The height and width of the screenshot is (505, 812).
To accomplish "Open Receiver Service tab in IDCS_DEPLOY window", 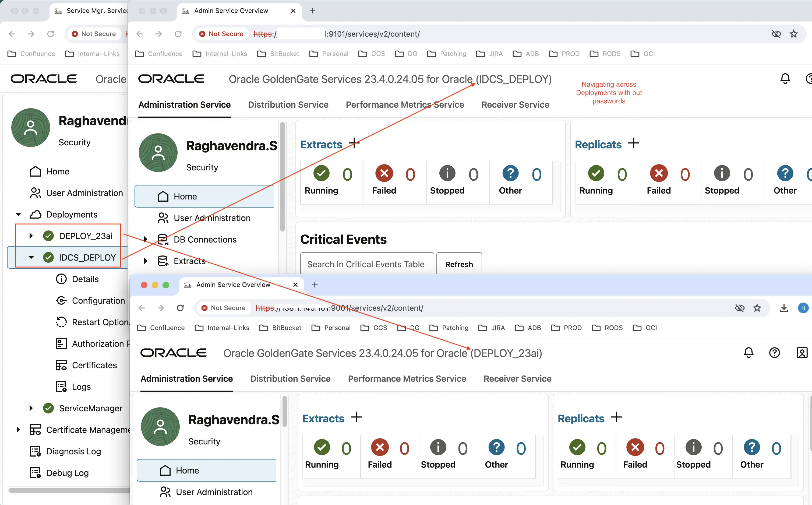I will tap(515, 104).
